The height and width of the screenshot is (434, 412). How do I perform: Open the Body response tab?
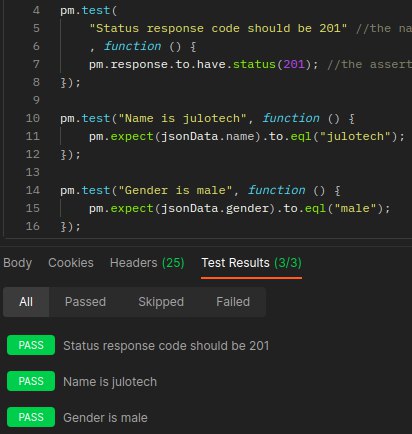pos(18,263)
